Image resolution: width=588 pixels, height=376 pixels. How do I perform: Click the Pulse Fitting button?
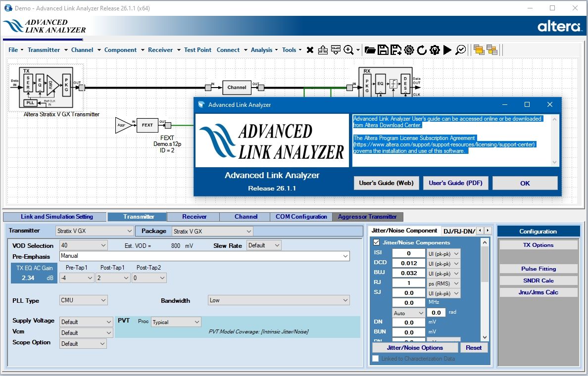pyautogui.click(x=538, y=269)
